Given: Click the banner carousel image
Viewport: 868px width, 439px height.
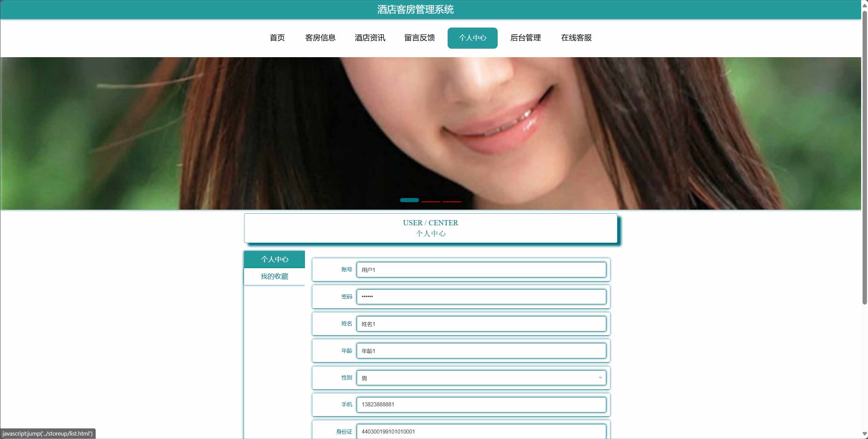Looking at the screenshot, I should pyautogui.click(x=431, y=133).
